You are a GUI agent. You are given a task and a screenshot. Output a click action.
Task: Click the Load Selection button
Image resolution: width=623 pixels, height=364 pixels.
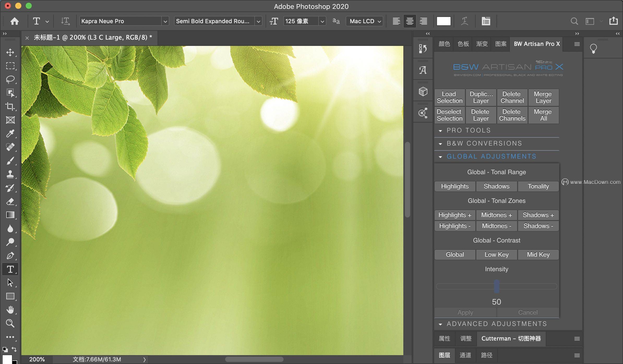pyautogui.click(x=450, y=97)
